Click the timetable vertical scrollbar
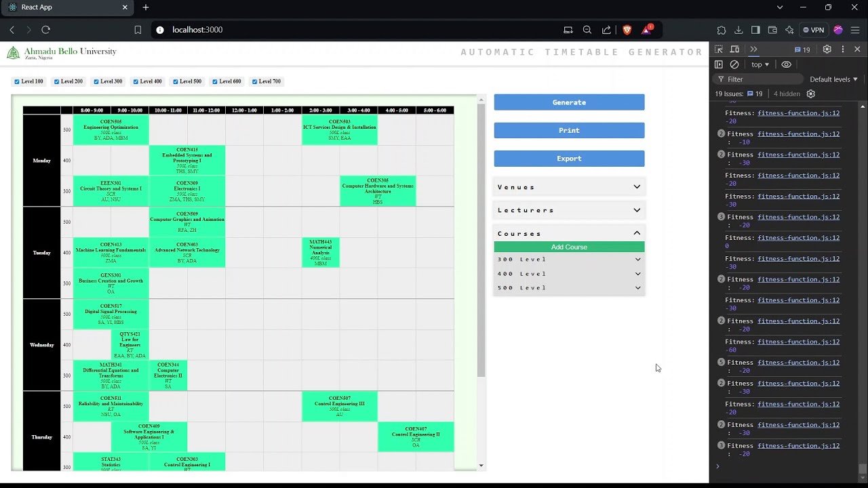This screenshot has height=488, width=868. [481, 241]
